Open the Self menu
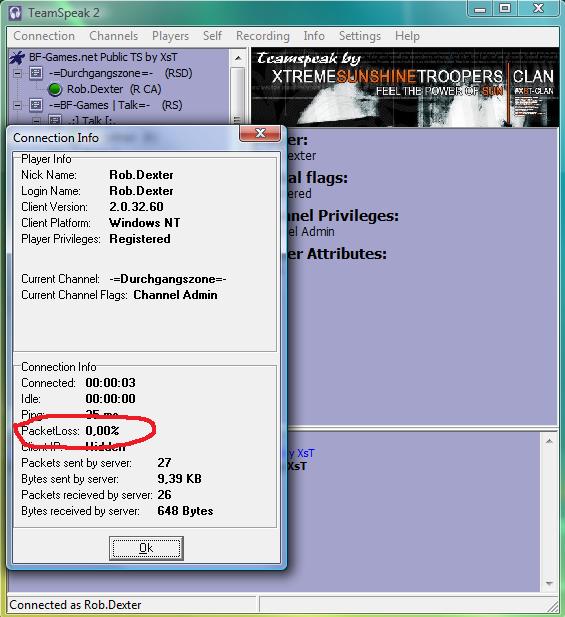The image size is (565, 617). click(x=212, y=36)
